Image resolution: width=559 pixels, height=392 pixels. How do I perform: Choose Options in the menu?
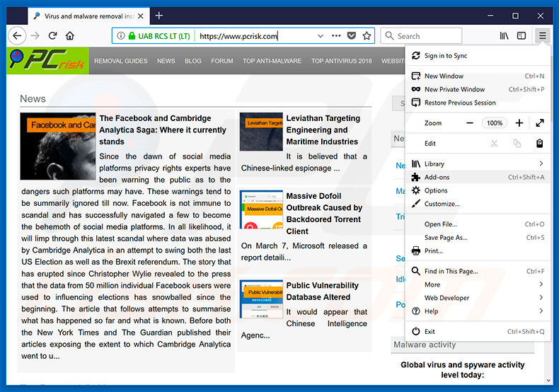[436, 190]
